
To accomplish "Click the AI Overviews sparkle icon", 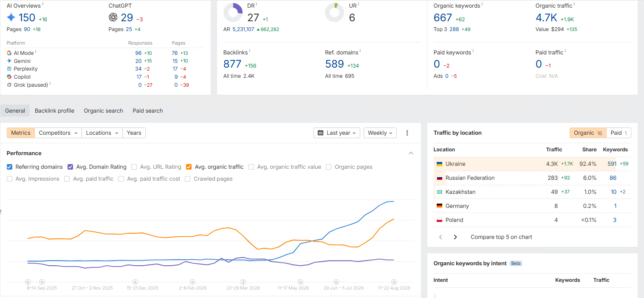I will click(x=11, y=17).
